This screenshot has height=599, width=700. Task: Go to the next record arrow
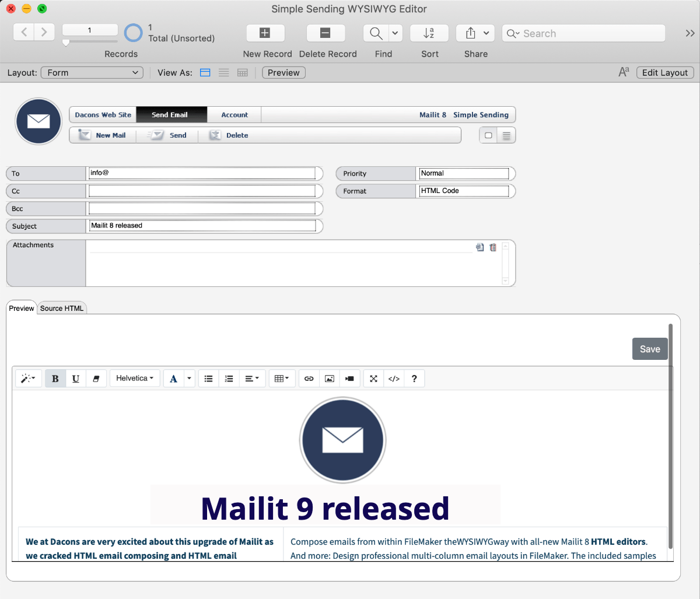44,33
